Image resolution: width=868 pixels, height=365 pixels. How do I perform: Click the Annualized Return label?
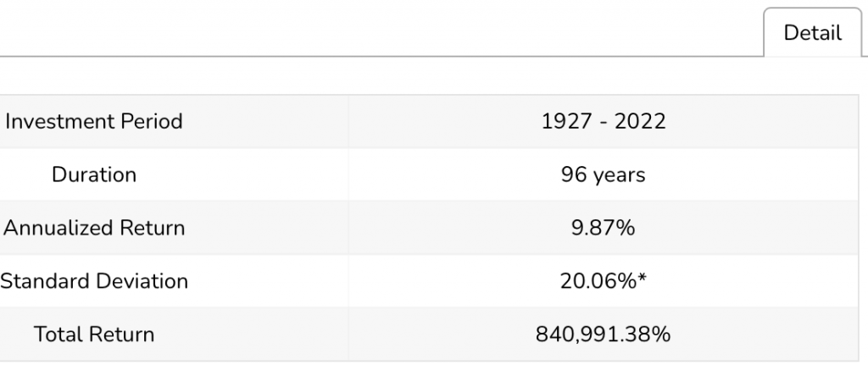click(x=93, y=228)
